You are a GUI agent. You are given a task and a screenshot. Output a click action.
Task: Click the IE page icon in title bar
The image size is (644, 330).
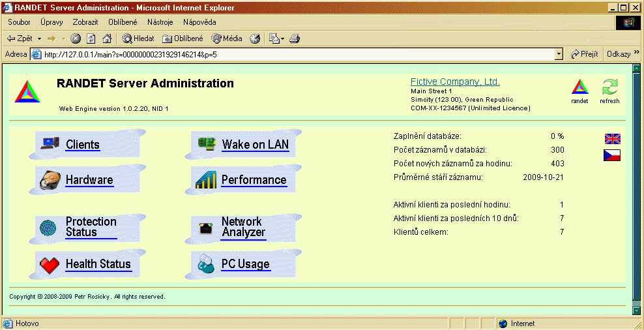[x=7, y=7]
